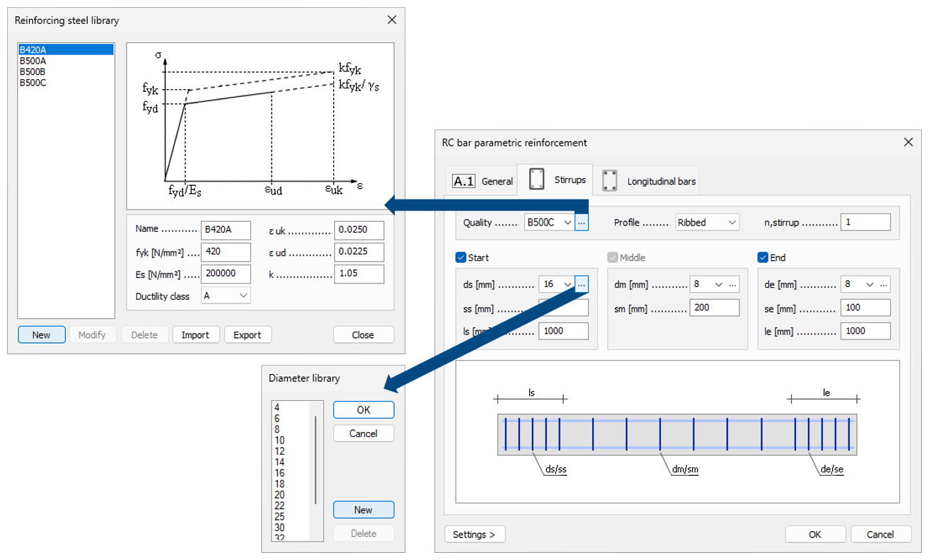Viewport: 929px width, 560px height.
Task: Expand the Ductility class dropdown
Action: (226, 296)
